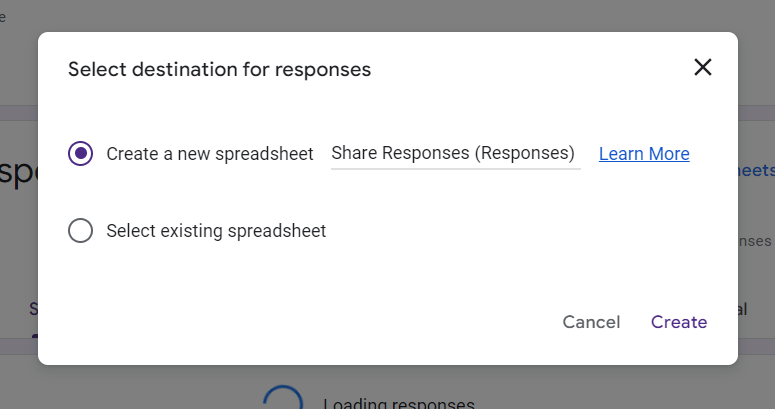Click the dimmed backdrop left of the spinner

click(x=130, y=388)
